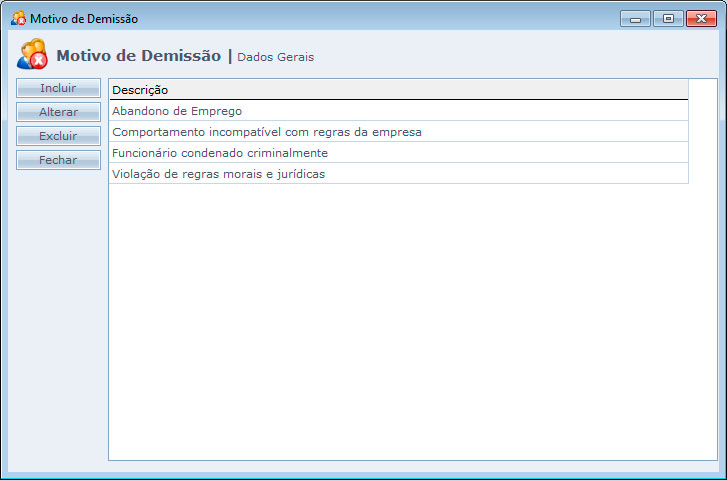Viewport: 727px width, 480px height.
Task: Click the bold Motivo de Demissão heading
Action: [138, 56]
